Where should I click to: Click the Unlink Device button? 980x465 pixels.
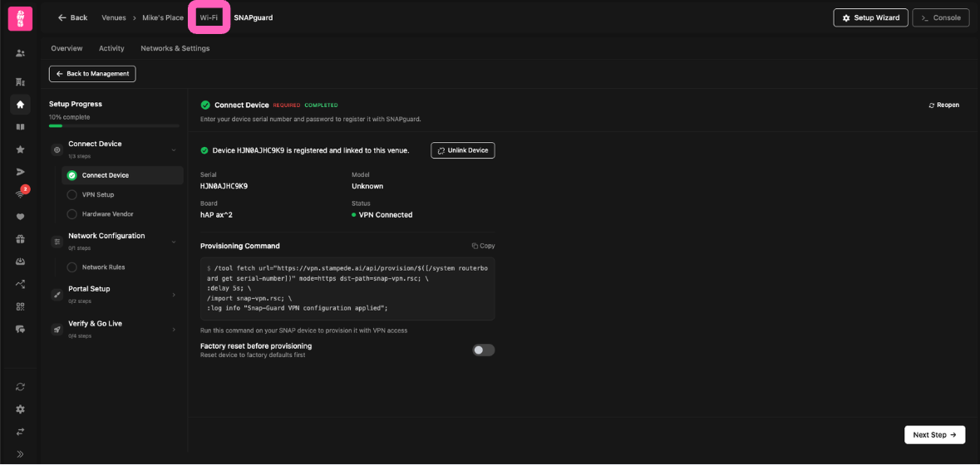(462, 150)
